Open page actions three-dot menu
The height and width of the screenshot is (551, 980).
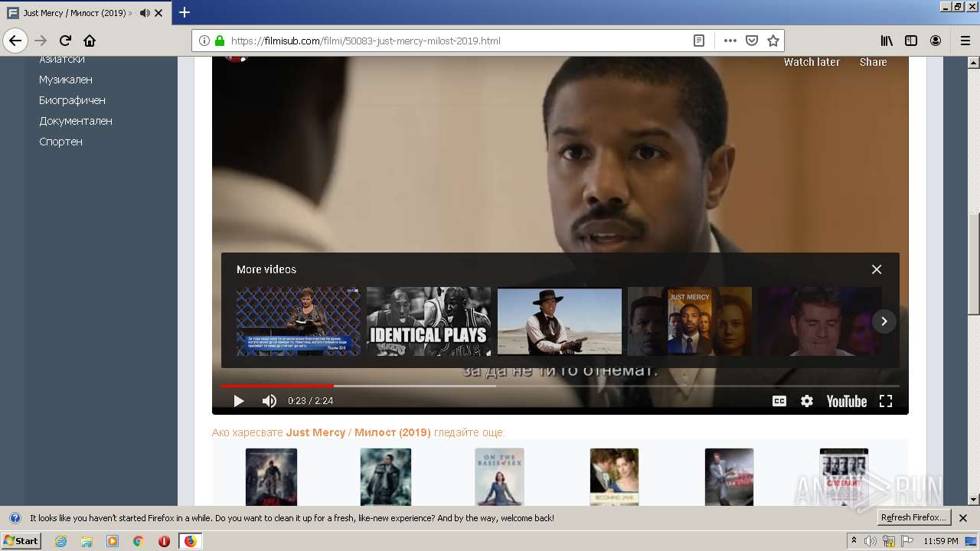[x=730, y=41]
